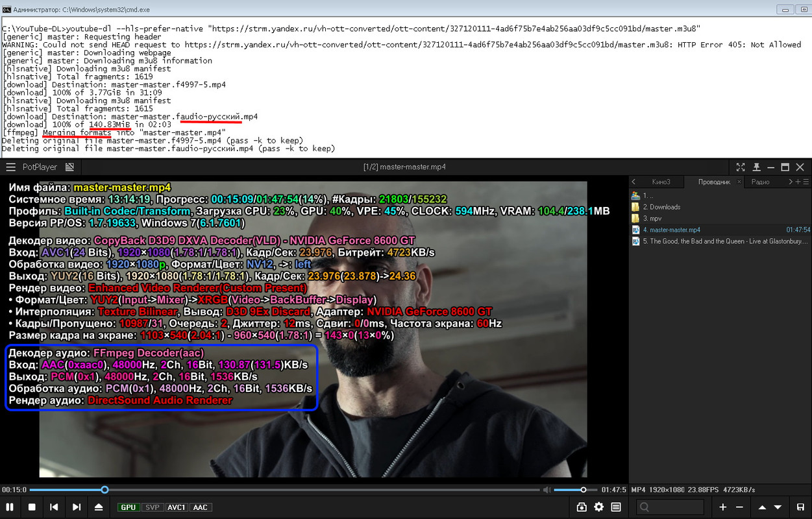
Task: Toggle the SVP indicator
Action: click(x=153, y=507)
